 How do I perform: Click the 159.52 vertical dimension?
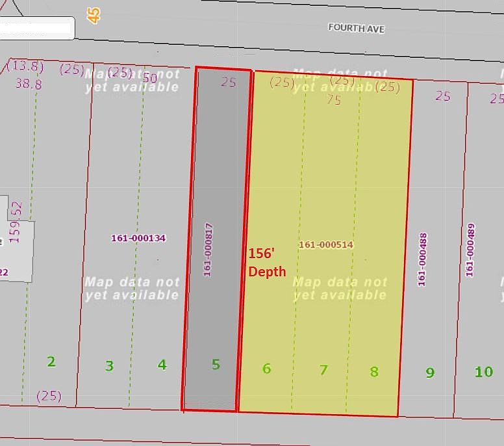click(x=16, y=222)
